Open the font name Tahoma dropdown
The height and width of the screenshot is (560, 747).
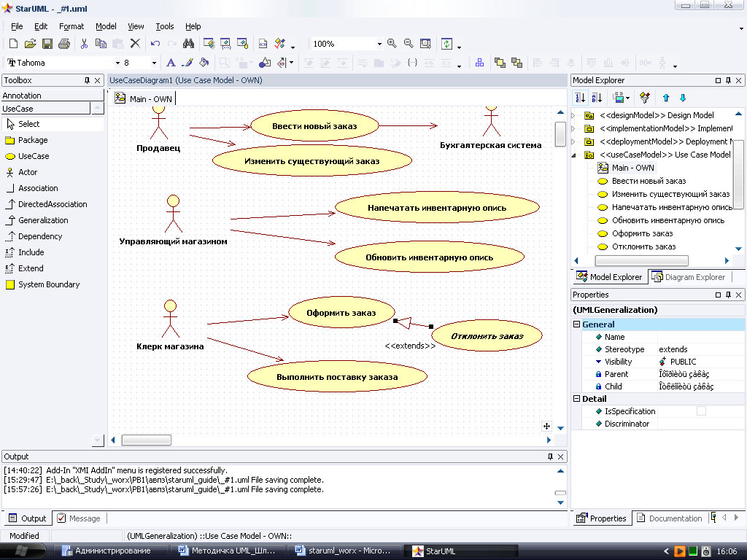coord(117,63)
